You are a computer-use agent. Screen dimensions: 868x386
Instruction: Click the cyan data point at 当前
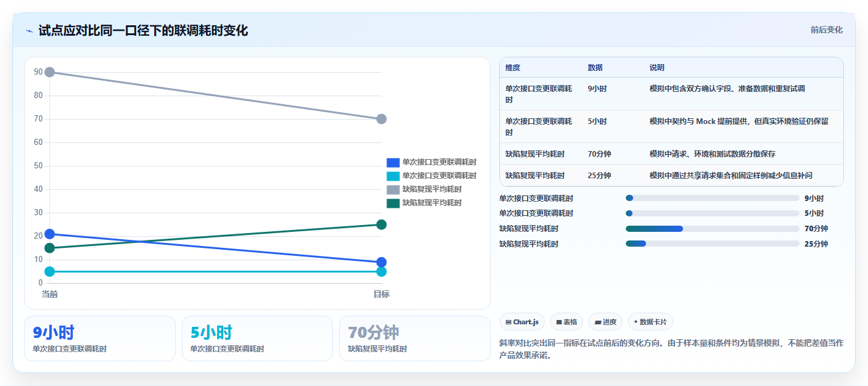coord(50,271)
